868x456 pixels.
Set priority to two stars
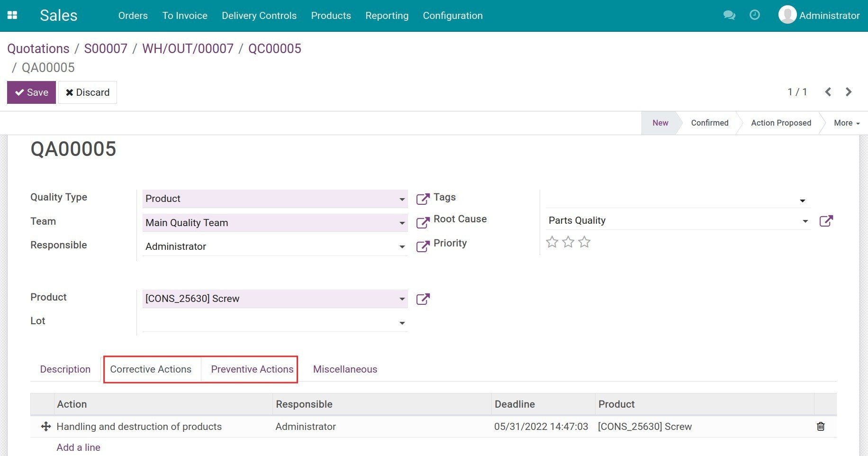(568, 242)
